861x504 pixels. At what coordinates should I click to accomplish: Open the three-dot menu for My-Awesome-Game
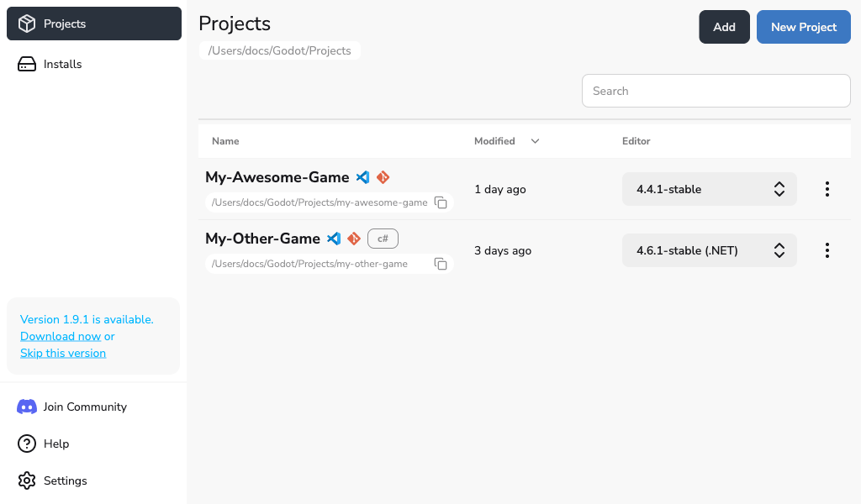(x=827, y=189)
